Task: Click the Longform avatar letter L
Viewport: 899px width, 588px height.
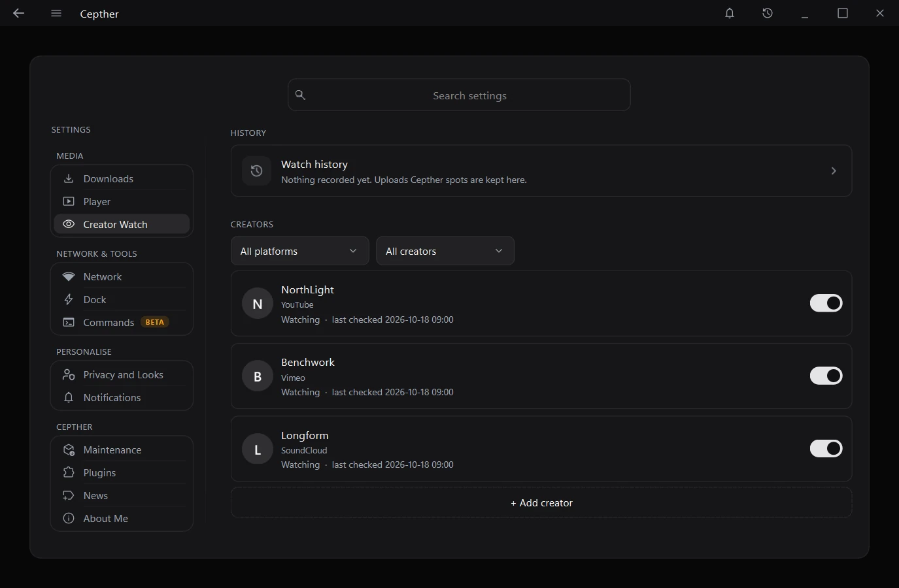Action: 258,449
